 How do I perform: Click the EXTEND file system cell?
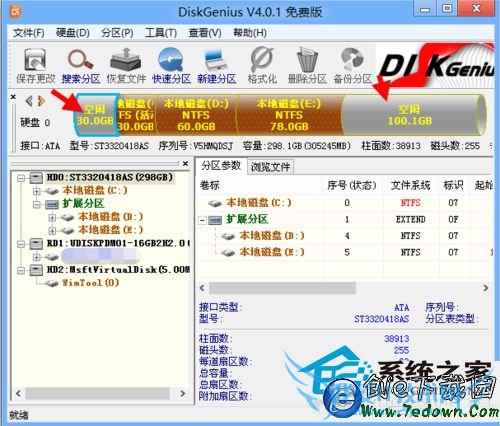[x=410, y=219]
